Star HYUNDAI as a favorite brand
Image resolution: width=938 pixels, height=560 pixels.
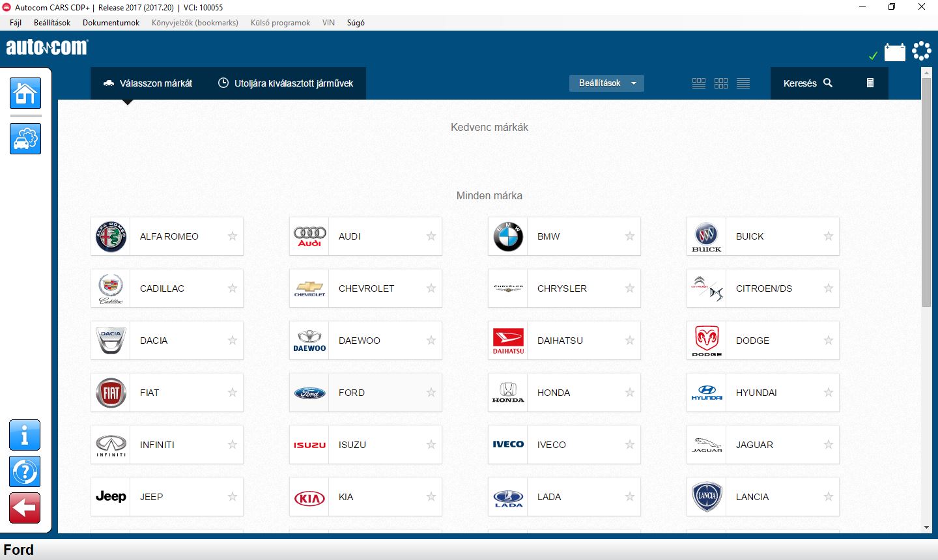click(829, 393)
